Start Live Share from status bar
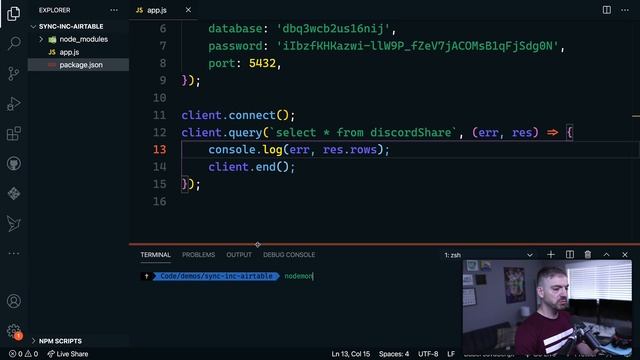 click(68, 354)
